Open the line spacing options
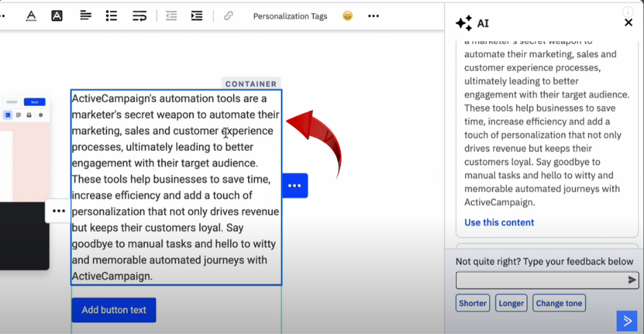 point(140,16)
